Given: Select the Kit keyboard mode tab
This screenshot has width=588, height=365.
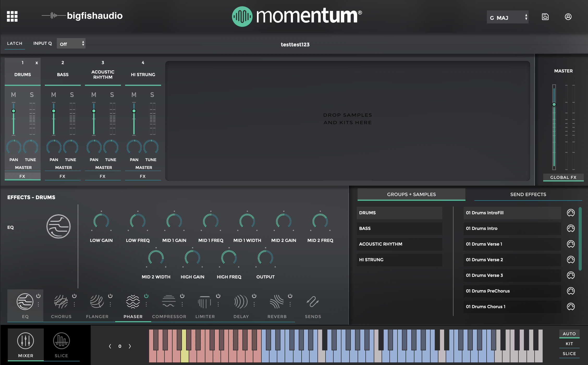Looking at the screenshot, I should [x=569, y=344].
